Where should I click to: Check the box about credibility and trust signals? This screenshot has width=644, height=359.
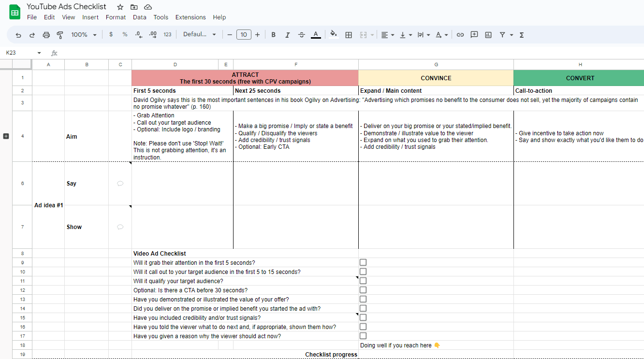point(363,317)
